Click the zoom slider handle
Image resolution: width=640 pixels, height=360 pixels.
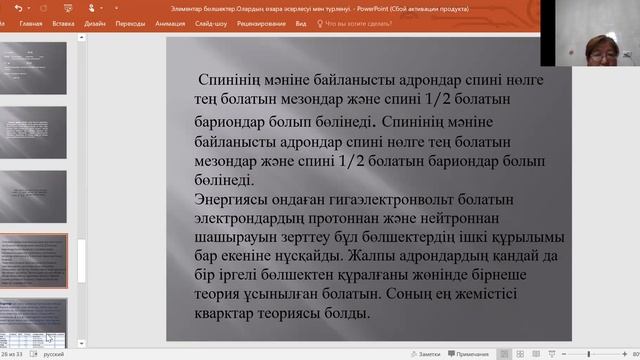point(589,354)
